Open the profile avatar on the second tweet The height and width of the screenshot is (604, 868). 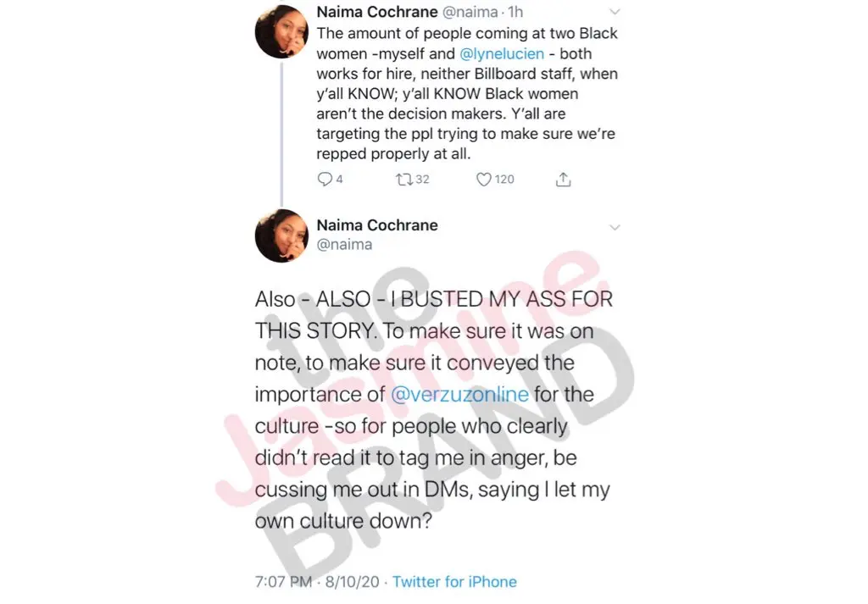click(x=281, y=235)
